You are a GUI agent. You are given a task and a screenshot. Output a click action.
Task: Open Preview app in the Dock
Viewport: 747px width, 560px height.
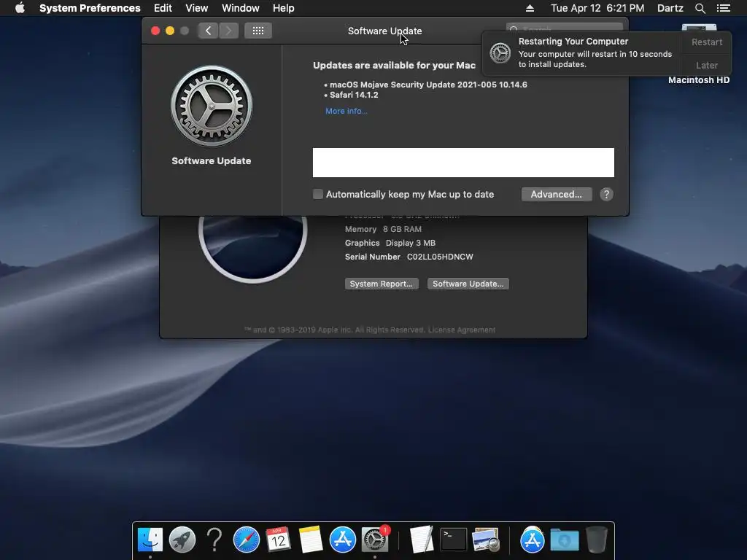click(x=485, y=540)
